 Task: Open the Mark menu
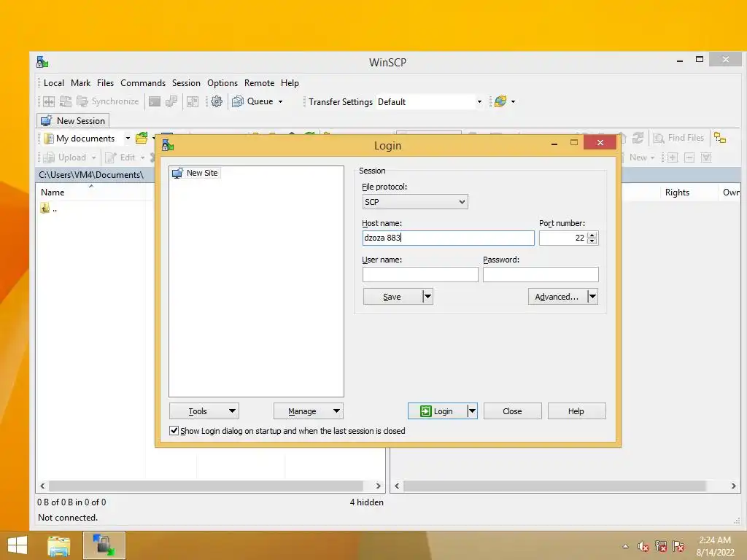click(80, 83)
